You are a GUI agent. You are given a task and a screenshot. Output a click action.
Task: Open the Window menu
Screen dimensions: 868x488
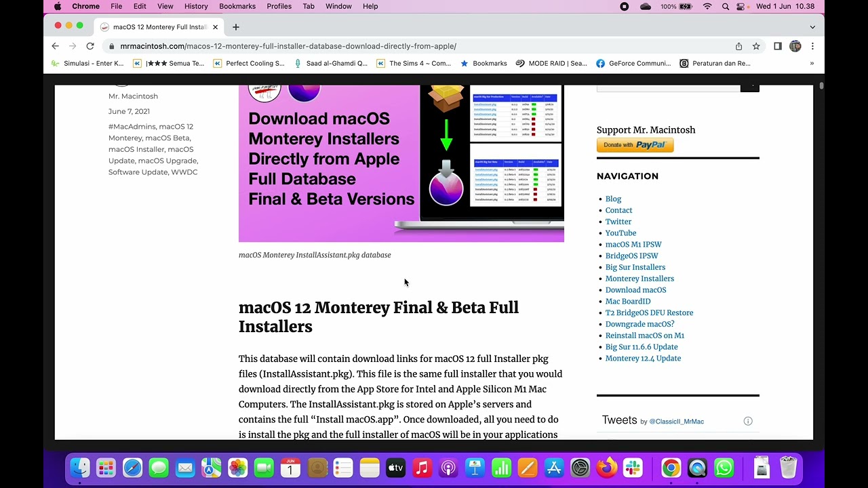point(338,6)
